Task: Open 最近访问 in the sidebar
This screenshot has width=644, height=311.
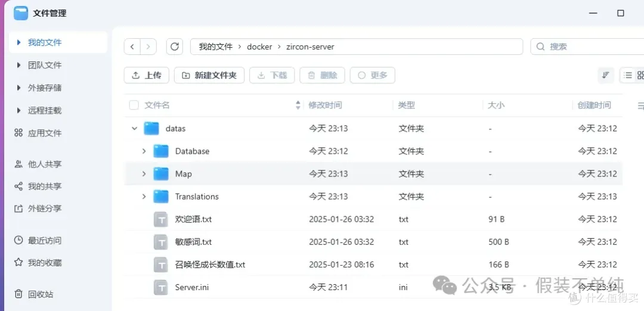Action: [44, 241]
